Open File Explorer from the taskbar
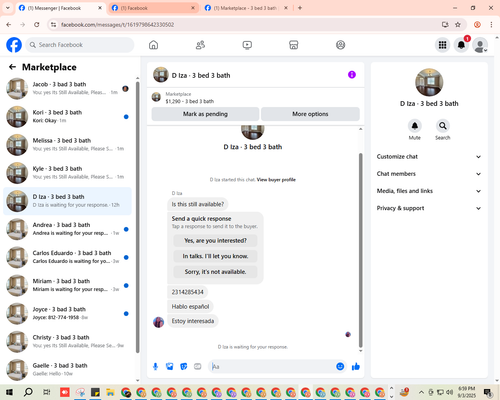The image size is (500, 400). pyautogui.click(x=110, y=392)
